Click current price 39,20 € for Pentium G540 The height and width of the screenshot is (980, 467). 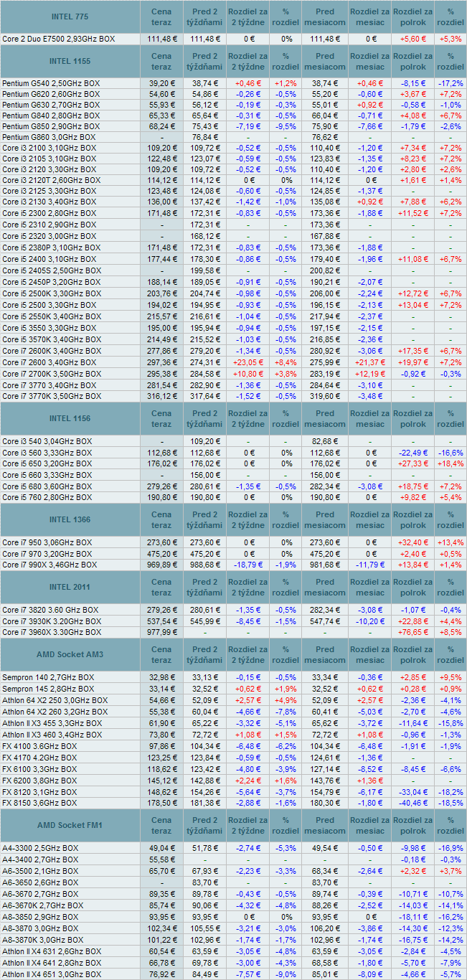[162, 83]
